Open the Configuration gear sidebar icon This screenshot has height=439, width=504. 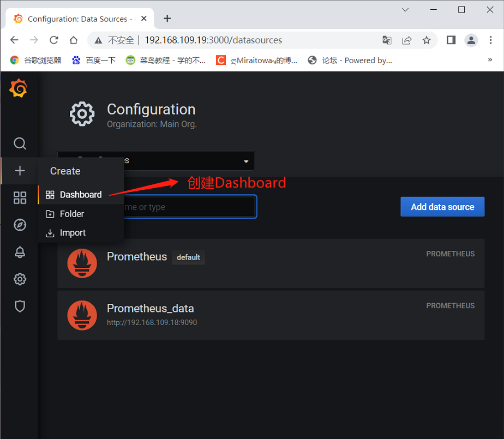coord(20,279)
